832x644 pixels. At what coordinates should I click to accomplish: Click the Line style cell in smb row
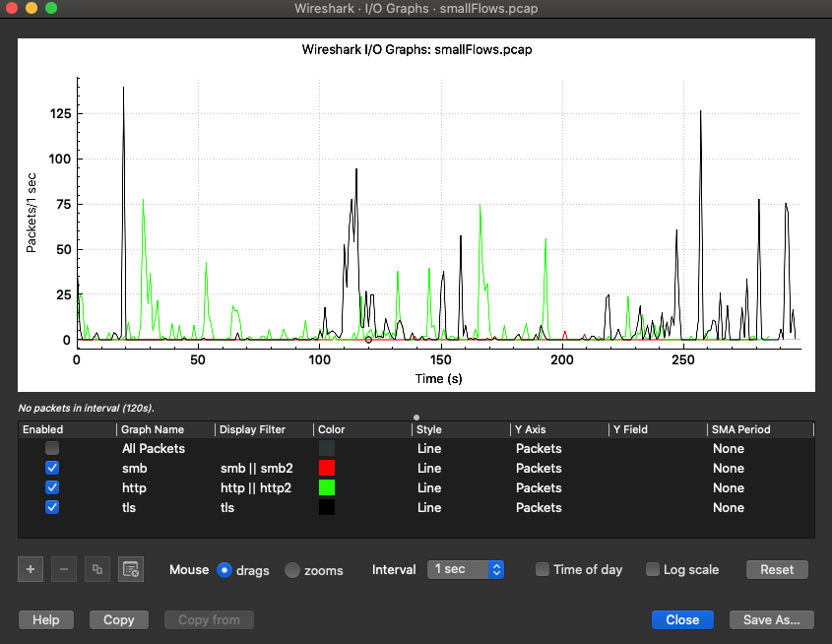click(429, 469)
